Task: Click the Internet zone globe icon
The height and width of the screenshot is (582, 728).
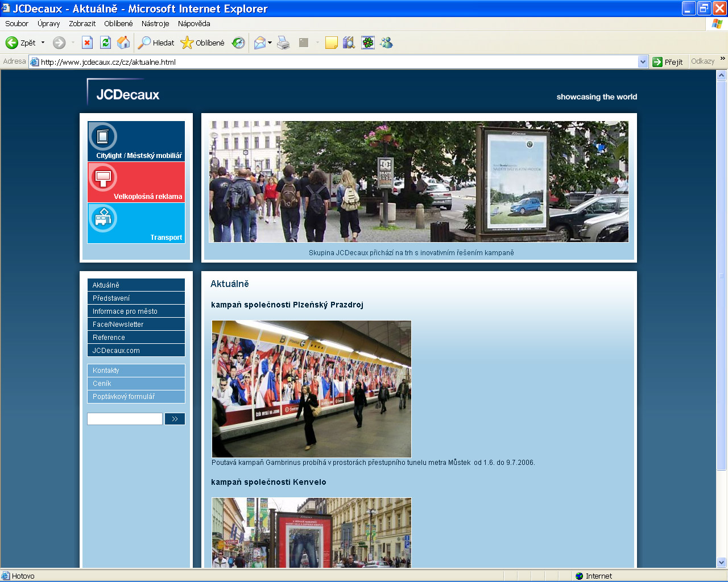Action: click(580, 576)
